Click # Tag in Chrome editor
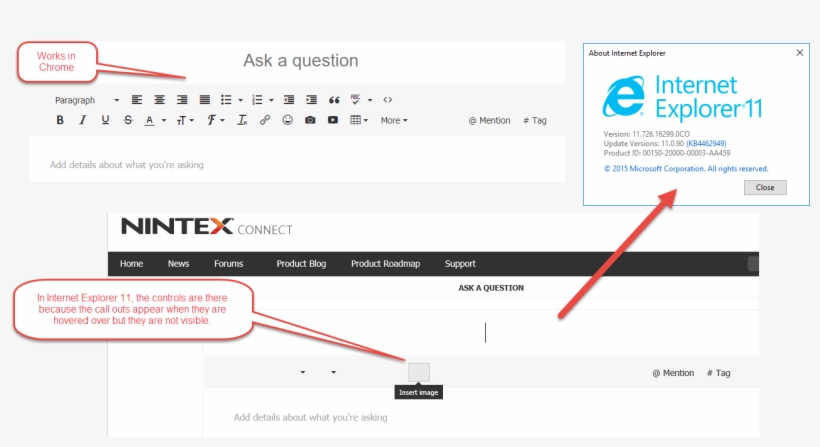 point(534,120)
